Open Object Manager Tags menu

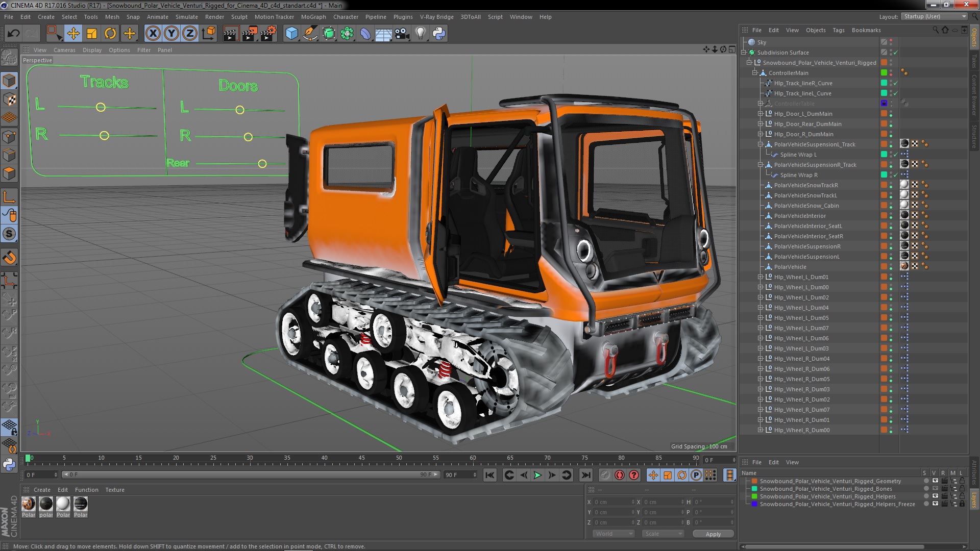838,30
